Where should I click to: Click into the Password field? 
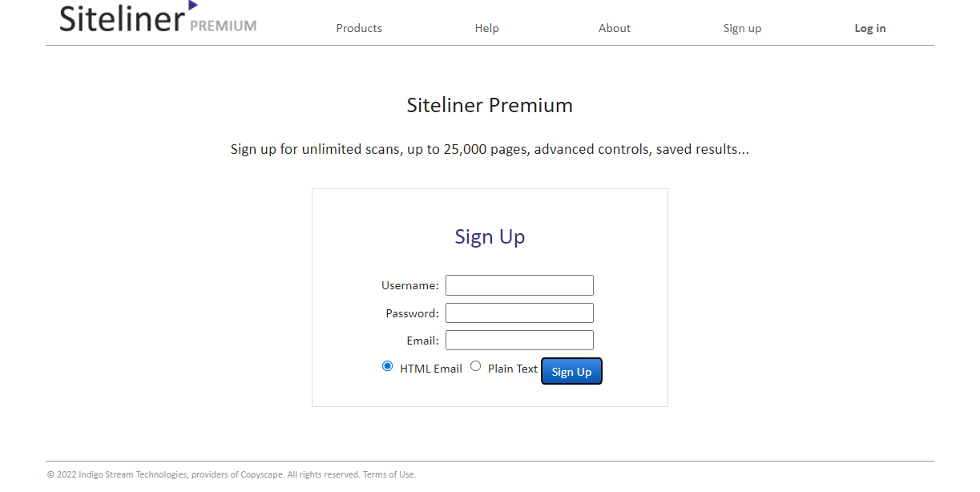519,313
